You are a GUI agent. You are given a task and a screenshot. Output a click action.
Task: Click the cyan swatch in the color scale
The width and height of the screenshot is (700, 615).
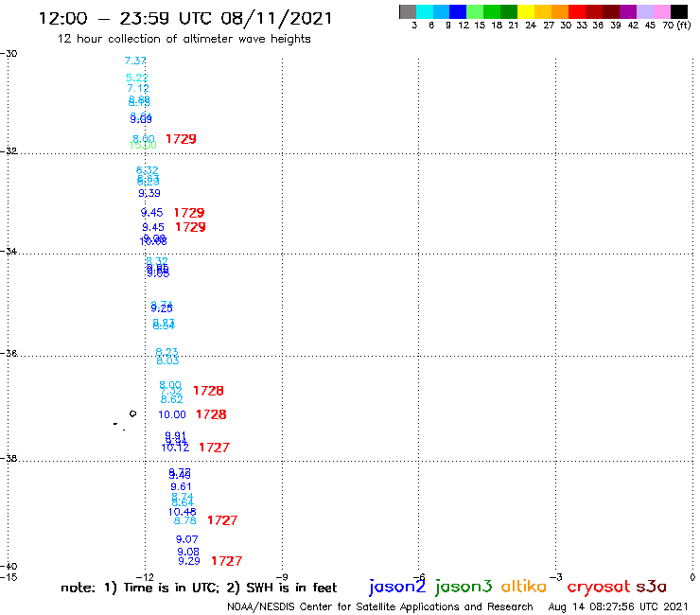(425, 11)
